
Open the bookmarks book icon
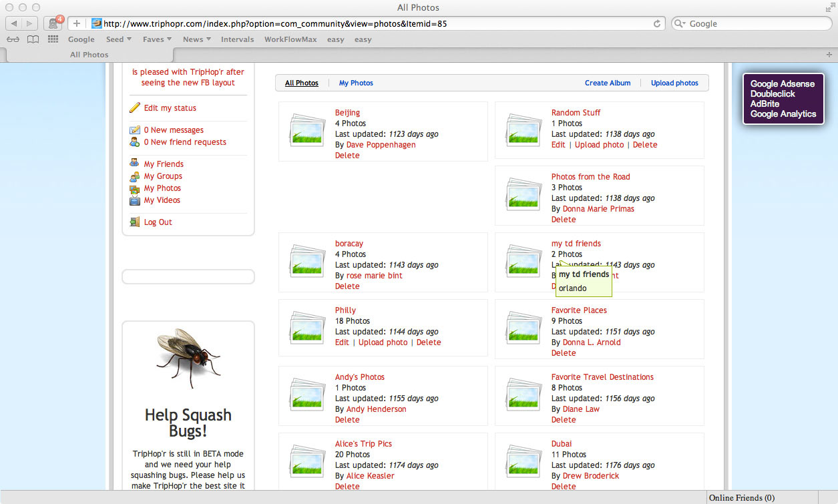(33, 39)
